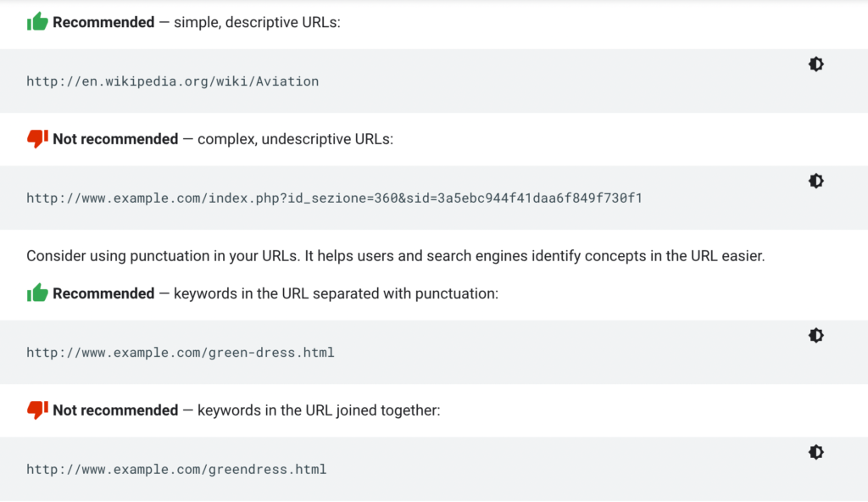Click 'Not recommended' label for complex URLs
The height and width of the screenshot is (502, 868).
[115, 139]
